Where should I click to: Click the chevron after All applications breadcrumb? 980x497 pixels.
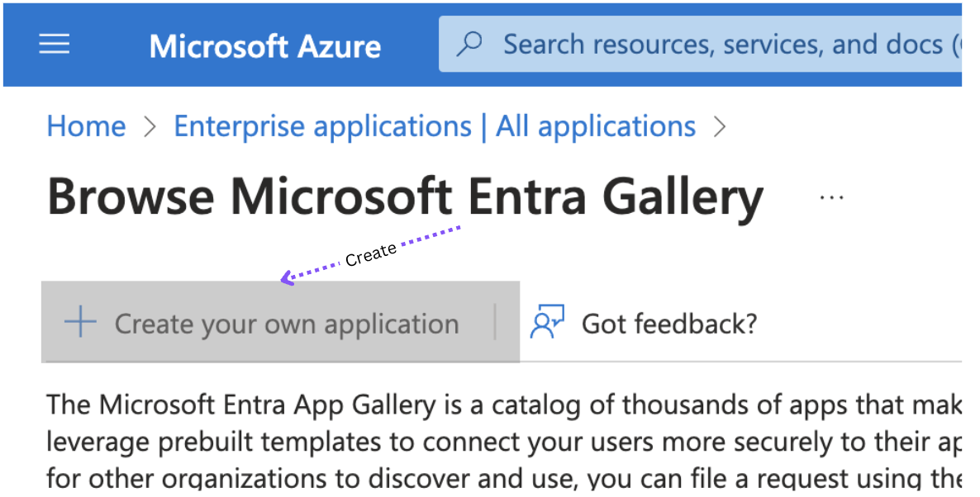[720, 126]
